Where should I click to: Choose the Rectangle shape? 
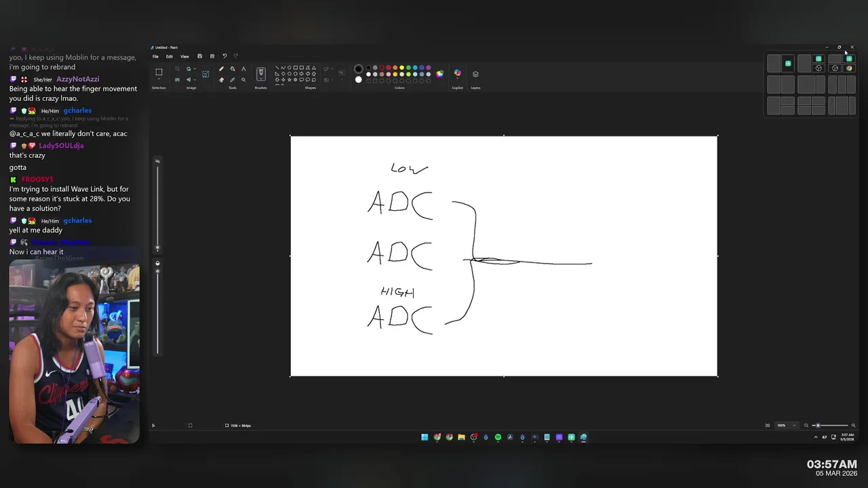tap(296, 68)
